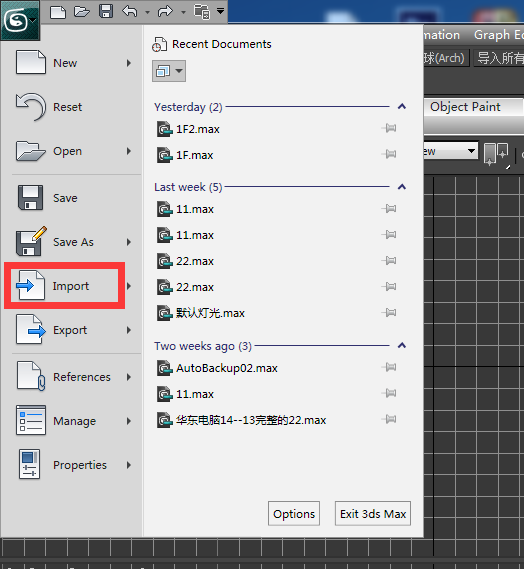Pin 华东电脑14--13完整的22.max to the recent list

[389, 419]
